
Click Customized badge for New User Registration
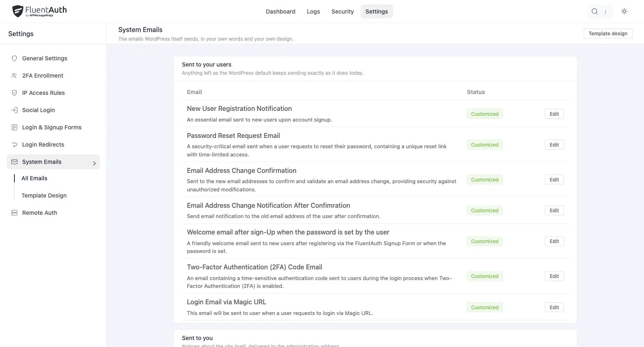click(485, 114)
